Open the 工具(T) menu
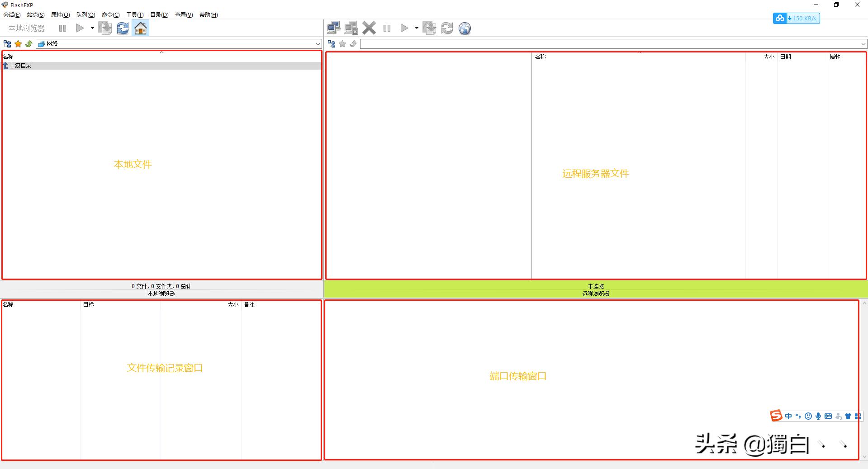 click(135, 15)
